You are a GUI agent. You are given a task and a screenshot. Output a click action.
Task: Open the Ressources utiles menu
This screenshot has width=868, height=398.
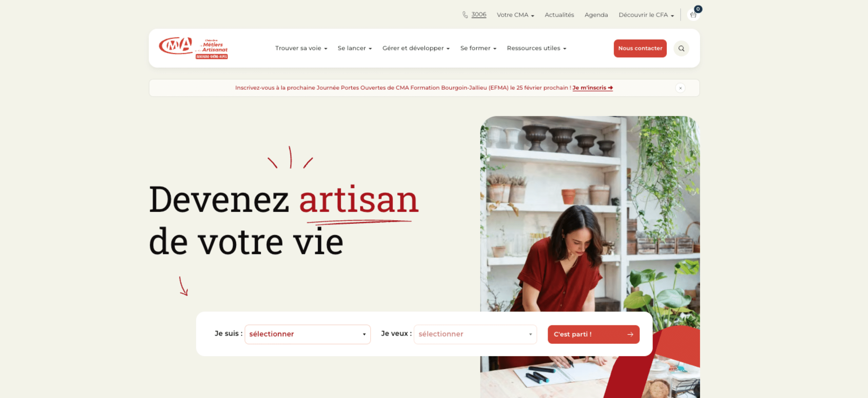[x=536, y=48]
